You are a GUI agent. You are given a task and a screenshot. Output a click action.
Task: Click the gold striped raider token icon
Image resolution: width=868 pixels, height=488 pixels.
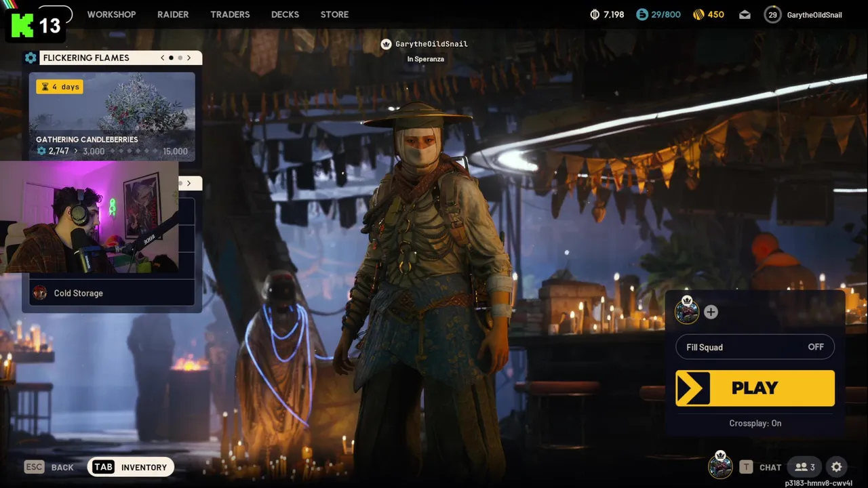[x=698, y=14]
